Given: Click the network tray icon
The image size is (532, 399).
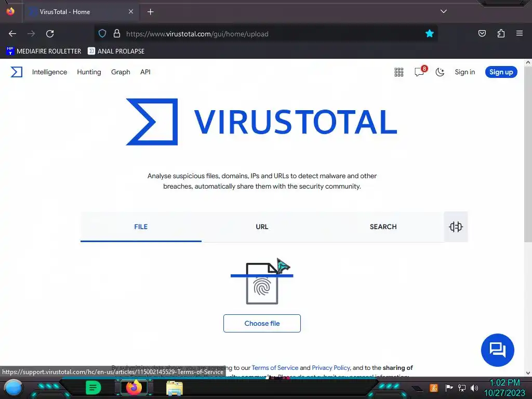Looking at the screenshot, I should point(461,388).
